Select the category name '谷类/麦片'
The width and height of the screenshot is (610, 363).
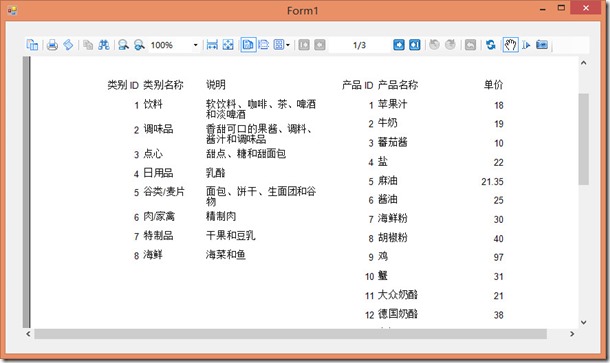pos(164,191)
